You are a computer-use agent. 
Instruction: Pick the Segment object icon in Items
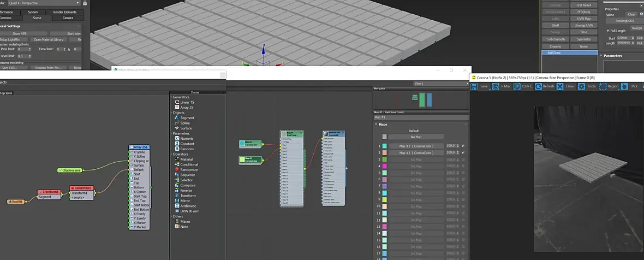tap(177, 117)
